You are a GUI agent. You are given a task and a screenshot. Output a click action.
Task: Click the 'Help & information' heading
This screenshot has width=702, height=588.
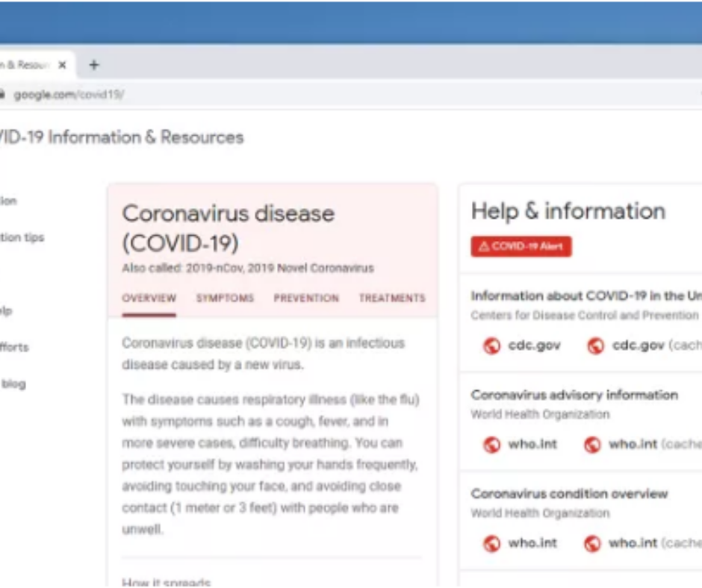pyautogui.click(x=568, y=211)
